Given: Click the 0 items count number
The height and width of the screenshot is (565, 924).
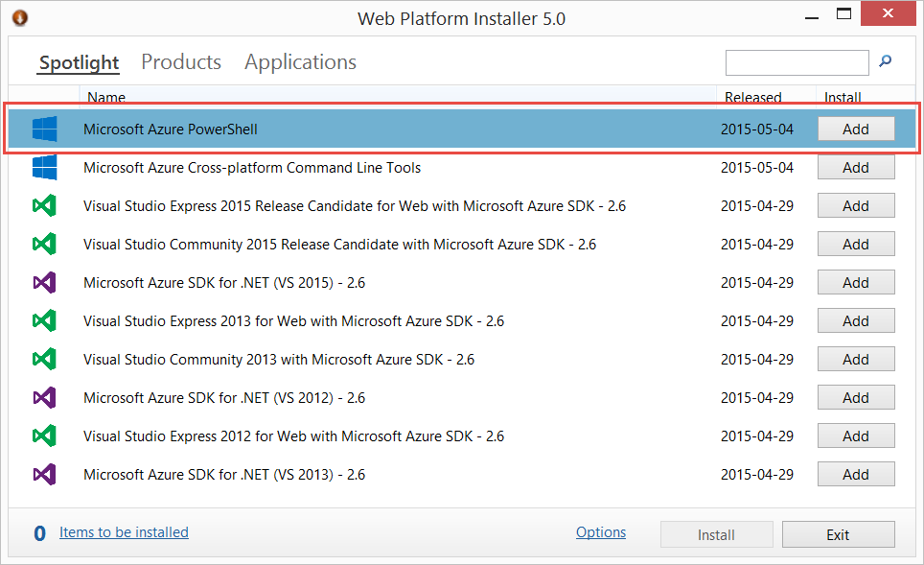Looking at the screenshot, I should pos(39,533).
